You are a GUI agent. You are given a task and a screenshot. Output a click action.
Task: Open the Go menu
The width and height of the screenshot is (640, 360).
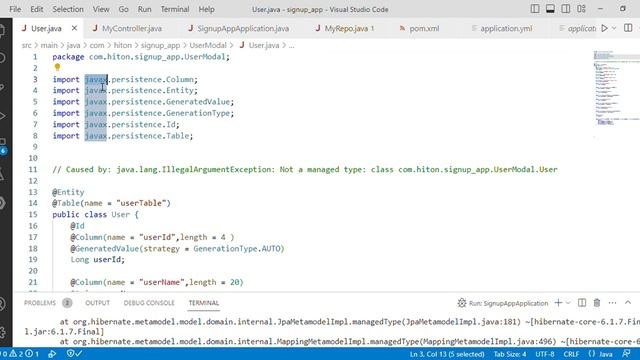tap(123, 9)
